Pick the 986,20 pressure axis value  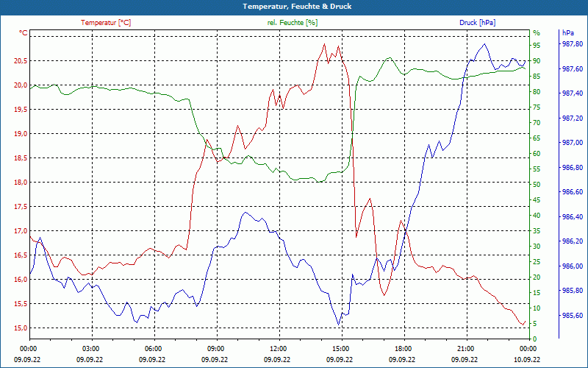tap(573, 241)
